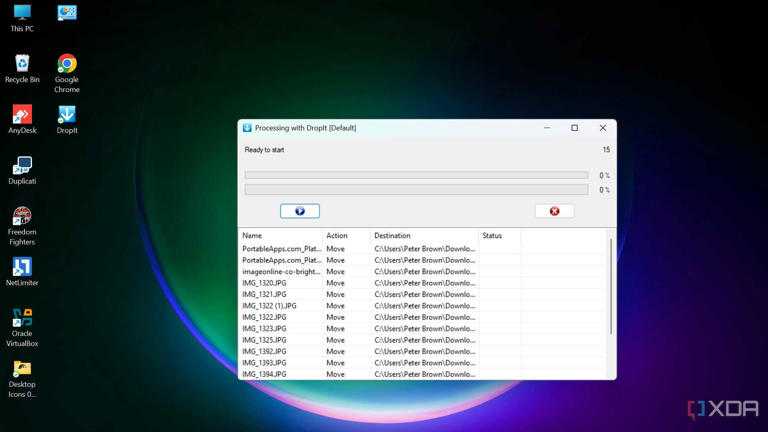Select Desktop Icons folder on desktop
Image resolution: width=768 pixels, height=432 pixels.
pos(22,379)
